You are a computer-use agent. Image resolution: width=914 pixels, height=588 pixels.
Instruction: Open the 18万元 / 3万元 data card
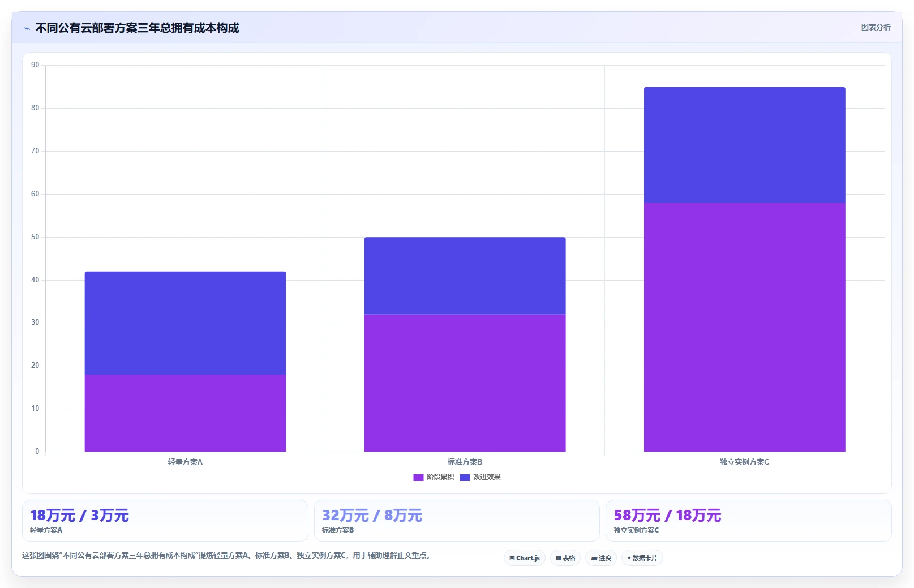(x=165, y=521)
